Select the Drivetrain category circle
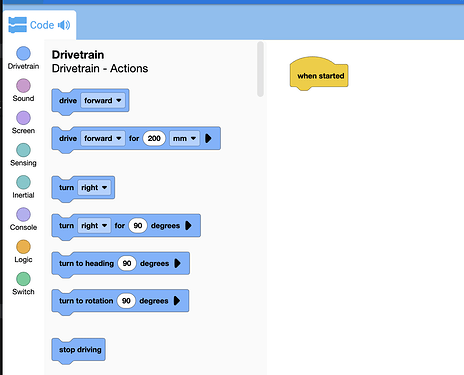The image size is (464, 375). coord(23,53)
